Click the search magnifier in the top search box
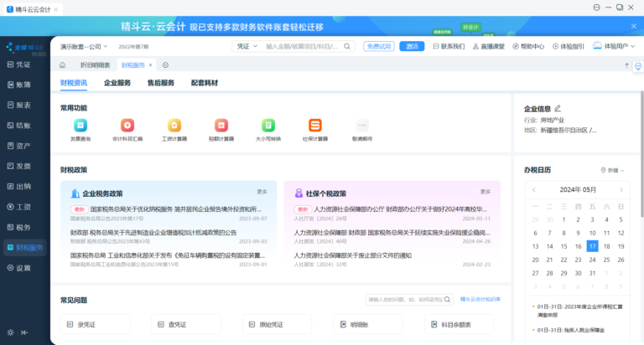644x345 pixels. (x=347, y=46)
